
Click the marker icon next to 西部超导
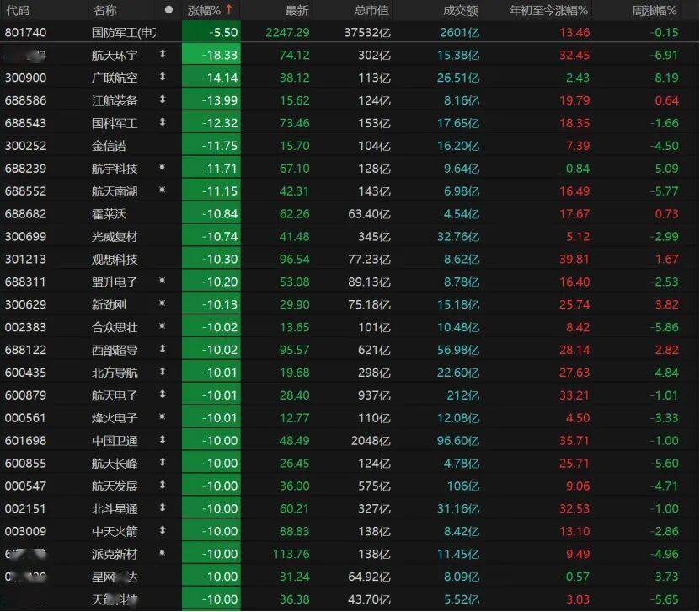point(162,349)
